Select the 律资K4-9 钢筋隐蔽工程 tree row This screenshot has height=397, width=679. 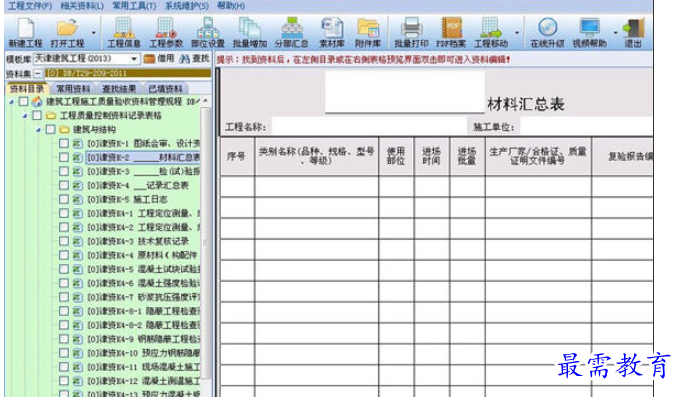[143, 339]
